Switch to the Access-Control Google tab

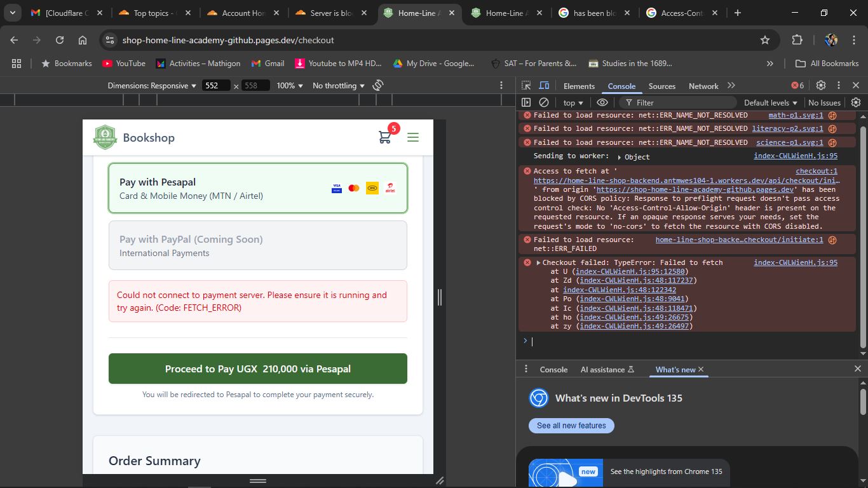(x=681, y=13)
